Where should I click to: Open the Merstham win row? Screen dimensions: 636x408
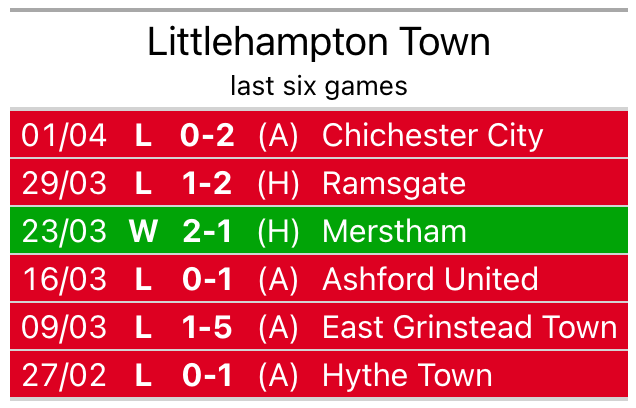(x=318, y=232)
